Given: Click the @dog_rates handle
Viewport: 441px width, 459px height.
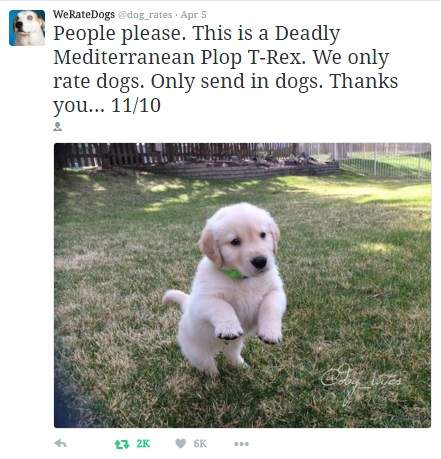Looking at the screenshot, I should click(145, 15).
